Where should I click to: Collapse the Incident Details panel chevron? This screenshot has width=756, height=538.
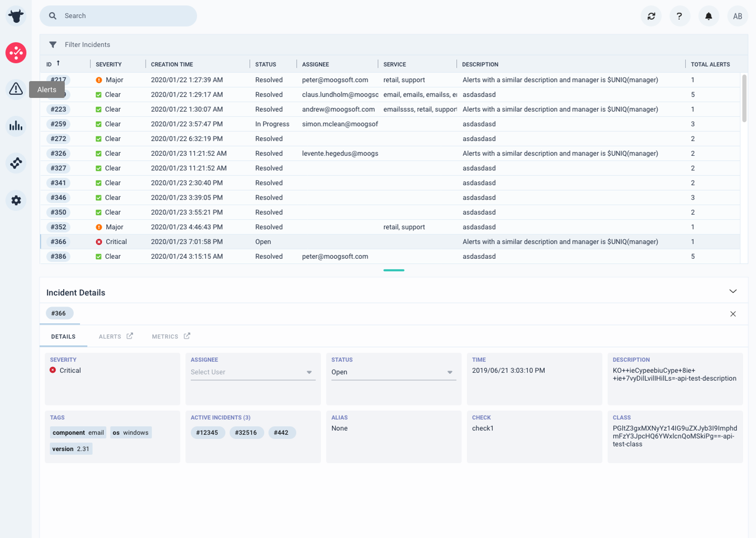click(x=733, y=291)
